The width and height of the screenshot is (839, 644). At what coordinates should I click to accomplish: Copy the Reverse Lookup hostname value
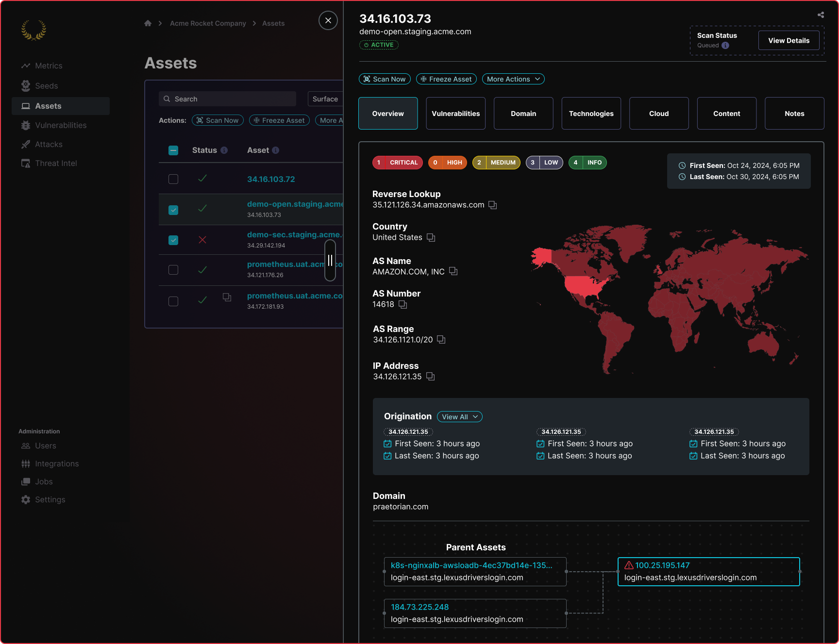(492, 205)
